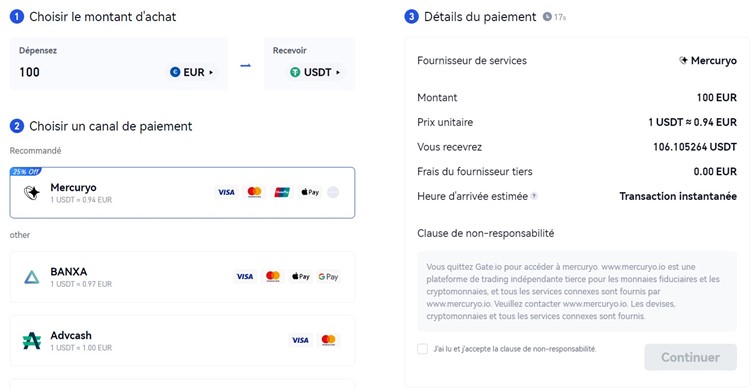Screen dimensions: 756x389
Task: Open the USDT crypto dropdown
Action: point(316,72)
